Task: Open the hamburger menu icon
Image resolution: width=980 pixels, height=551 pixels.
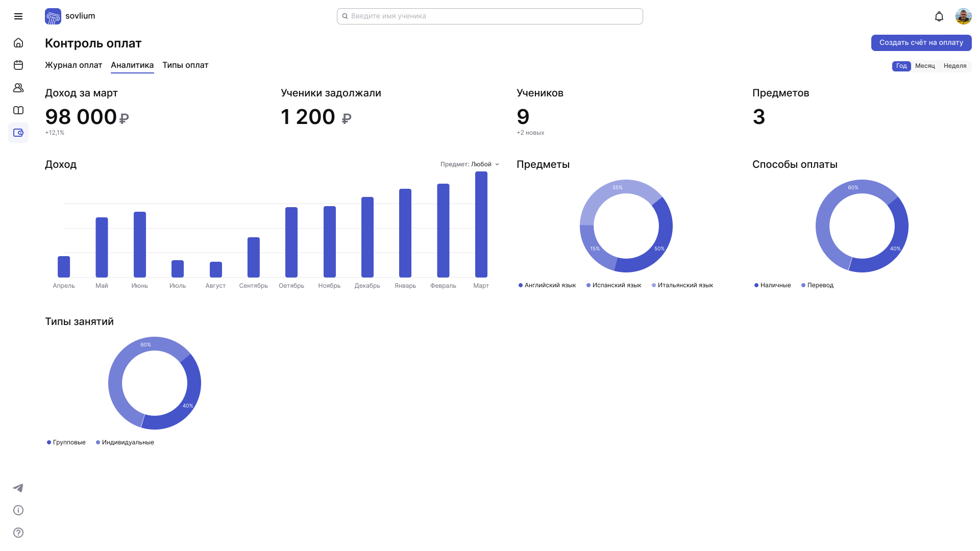Action: click(x=18, y=16)
